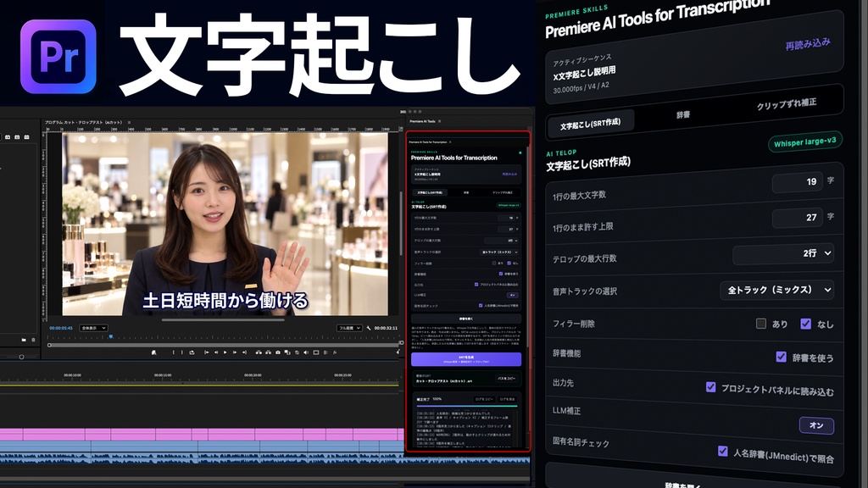
Task: Check フィラー削除 あり in enlarged panel
Action: [761, 323]
